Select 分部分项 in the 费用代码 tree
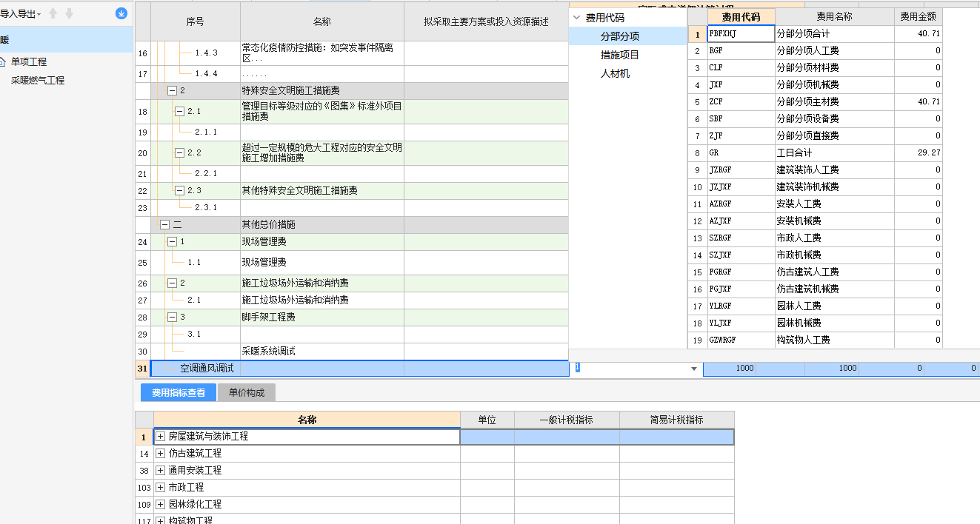 620,36
